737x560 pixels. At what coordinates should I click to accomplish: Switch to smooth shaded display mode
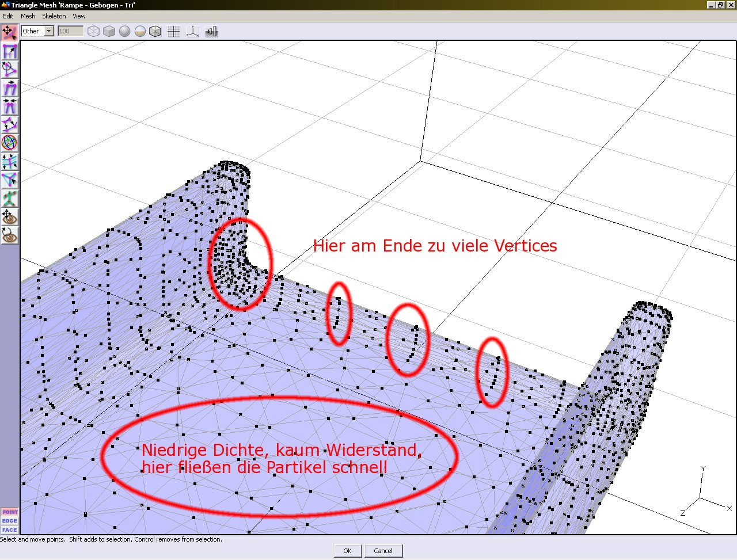(124, 31)
